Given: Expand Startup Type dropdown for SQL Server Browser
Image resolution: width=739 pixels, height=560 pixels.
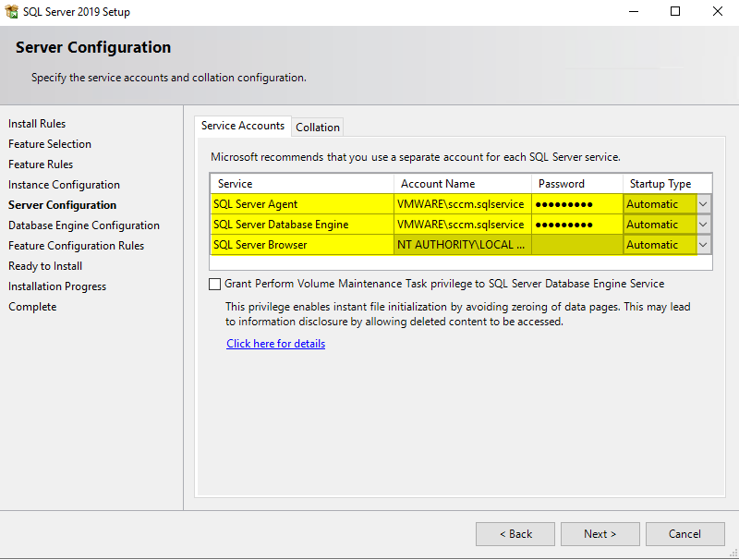Looking at the screenshot, I should pyautogui.click(x=703, y=245).
